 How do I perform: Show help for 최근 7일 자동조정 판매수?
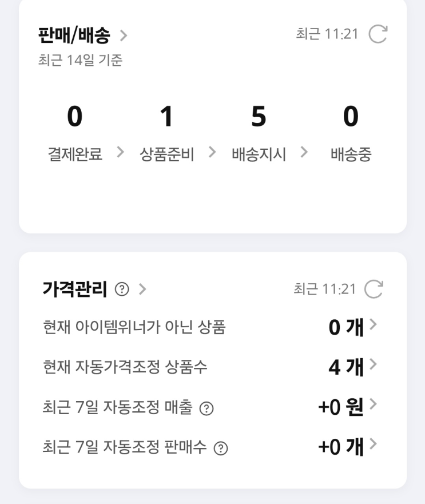pos(220,449)
